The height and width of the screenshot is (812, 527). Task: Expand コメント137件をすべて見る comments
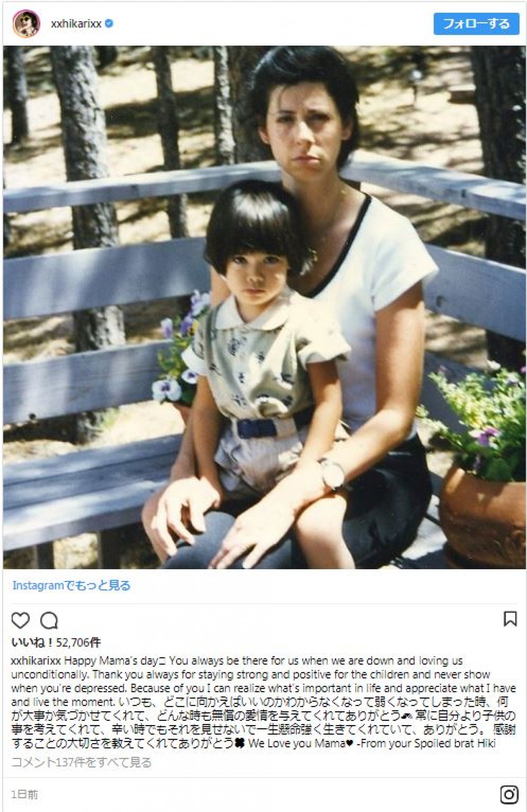point(81,762)
